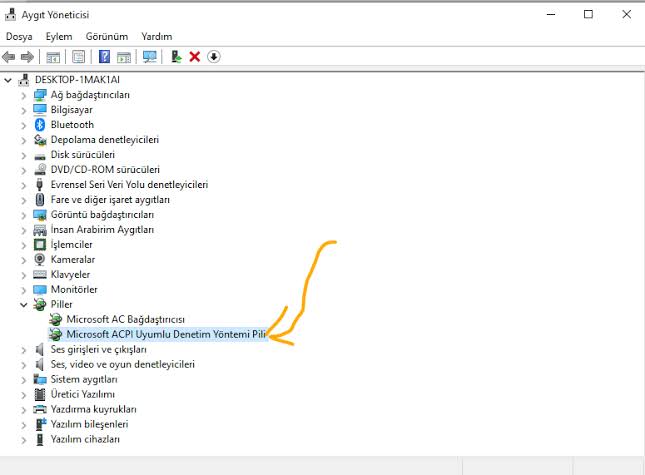Click the Evrensel Seri Veri Yolu USB icon
Image resolution: width=645 pixels, height=475 pixels.
pos(39,185)
